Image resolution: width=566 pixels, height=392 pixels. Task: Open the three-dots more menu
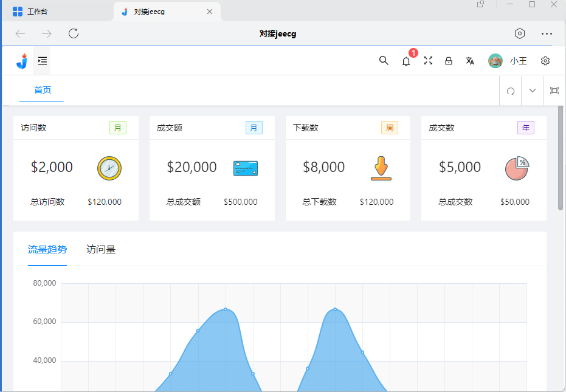point(547,33)
